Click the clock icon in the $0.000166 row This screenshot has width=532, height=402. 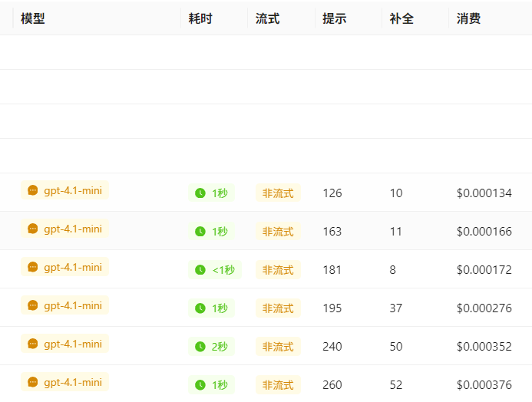200,231
